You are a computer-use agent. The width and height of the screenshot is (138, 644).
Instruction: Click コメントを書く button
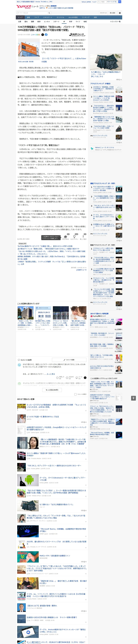69,360
